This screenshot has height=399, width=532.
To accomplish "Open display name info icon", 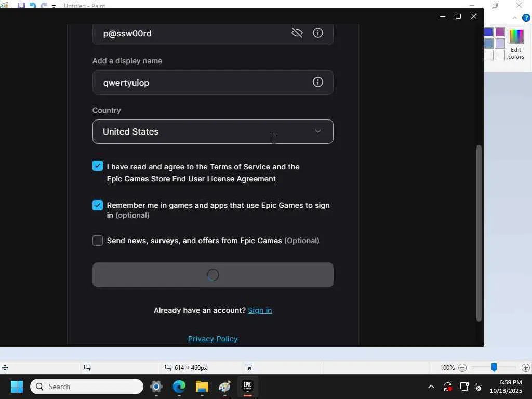I will 317,82.
